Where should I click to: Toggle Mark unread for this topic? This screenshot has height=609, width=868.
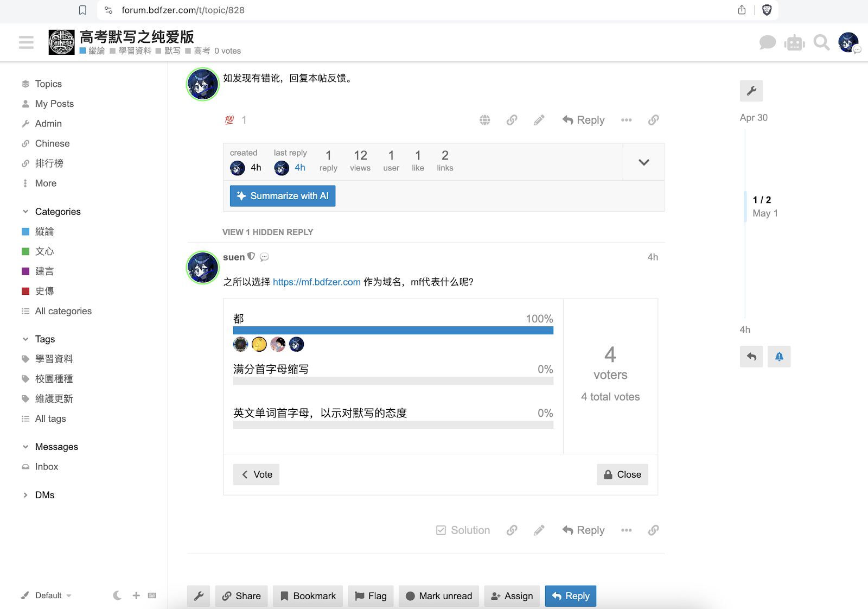[438, 596]
